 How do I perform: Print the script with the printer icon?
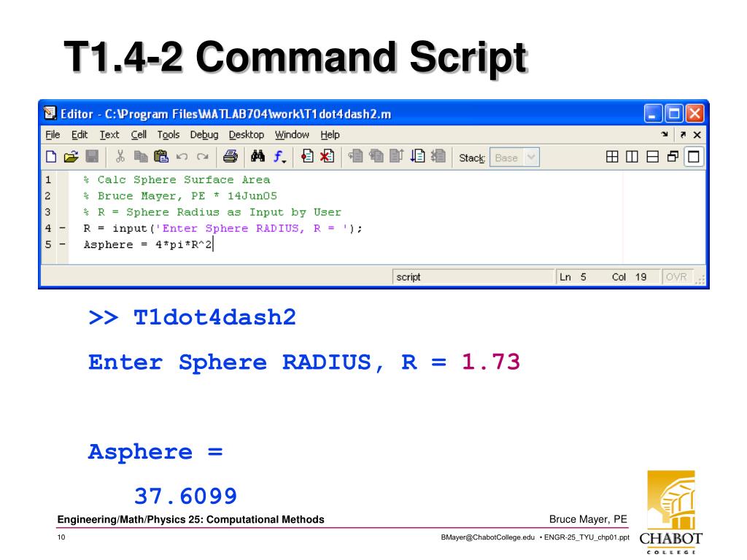pos(231,157)
